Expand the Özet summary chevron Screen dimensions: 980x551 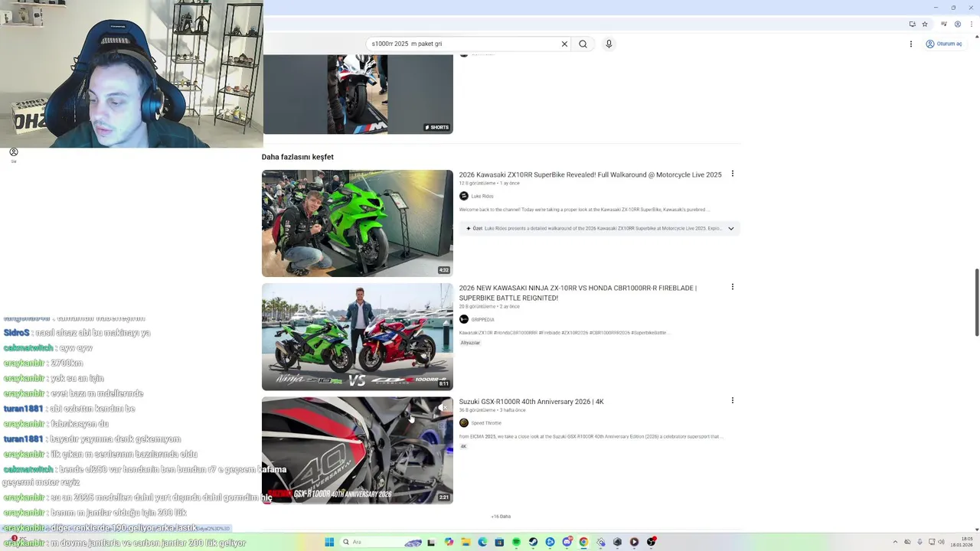tap(730, 228)
